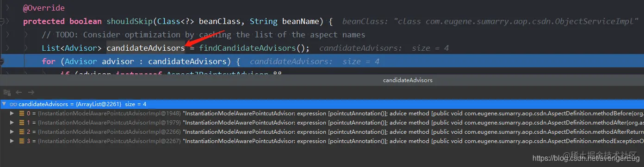
Task: Select row 2 with advice method methodAfterReturn
Action: (x=322, y=131)
